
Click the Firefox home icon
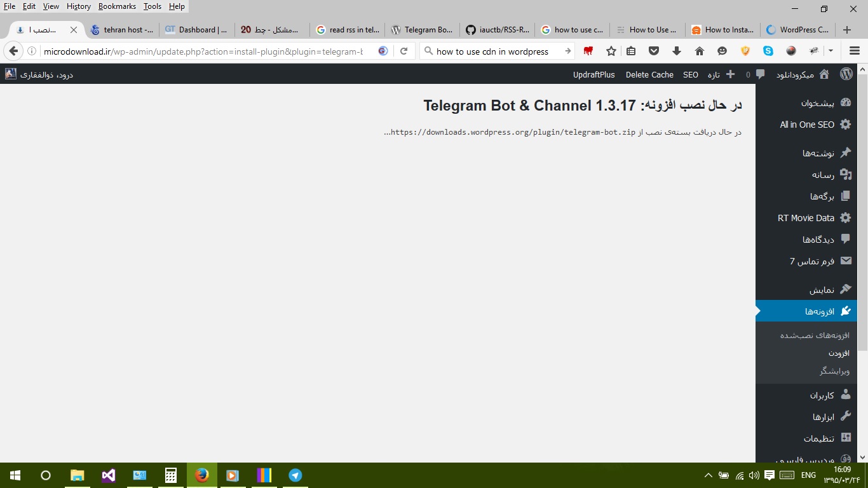point(700,51)
